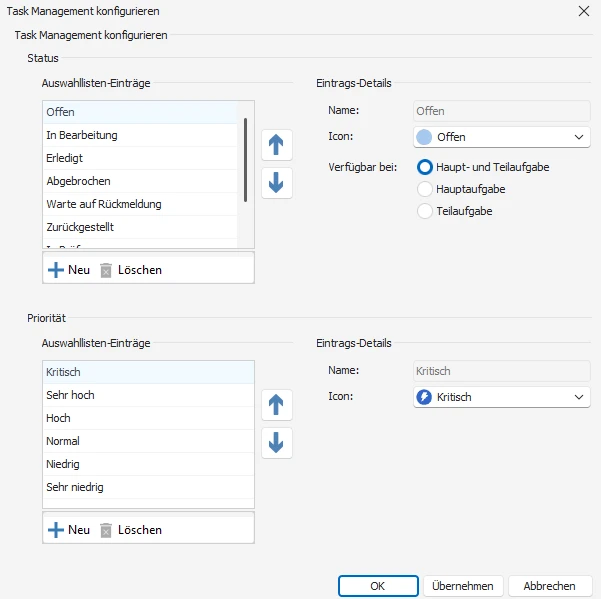
Task: Add new Status entry with Neu
Action: pyautogui.click(x=69, y=270)
